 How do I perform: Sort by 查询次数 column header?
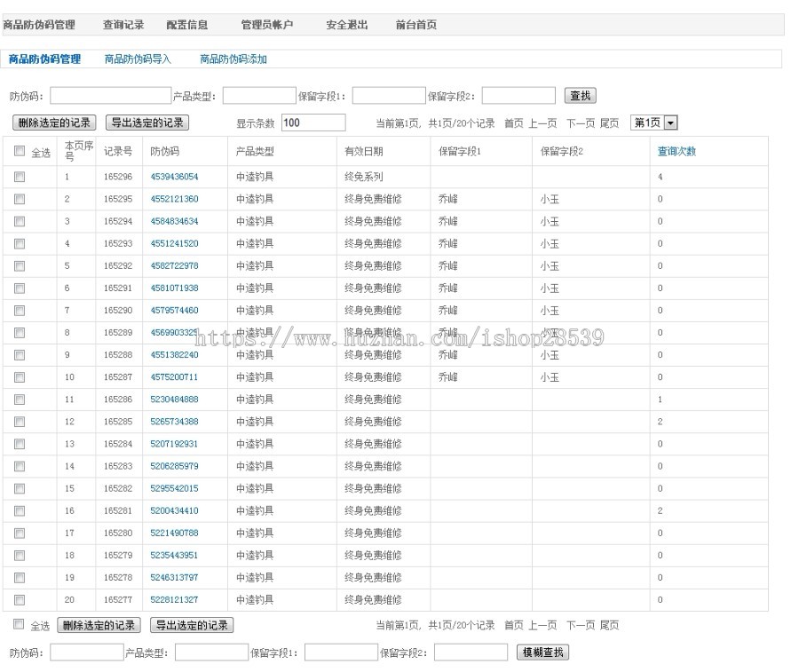[x=676, y=151]
